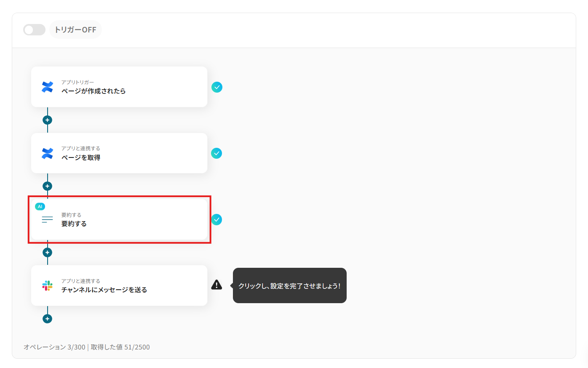This screenshot has height=368, width=588.
Task: Click アプリと連携する label above ページを取得
Action: tap(81, 148)
